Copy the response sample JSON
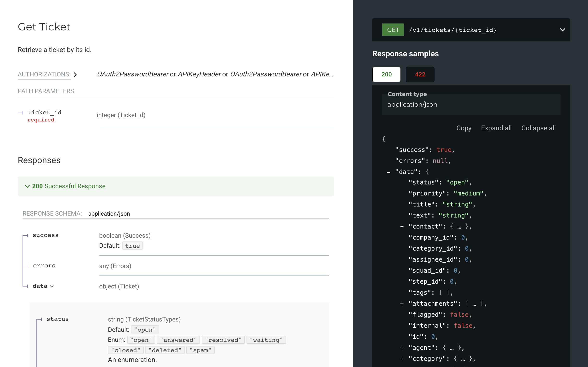The image size is (588, 367). pos(464,128)
